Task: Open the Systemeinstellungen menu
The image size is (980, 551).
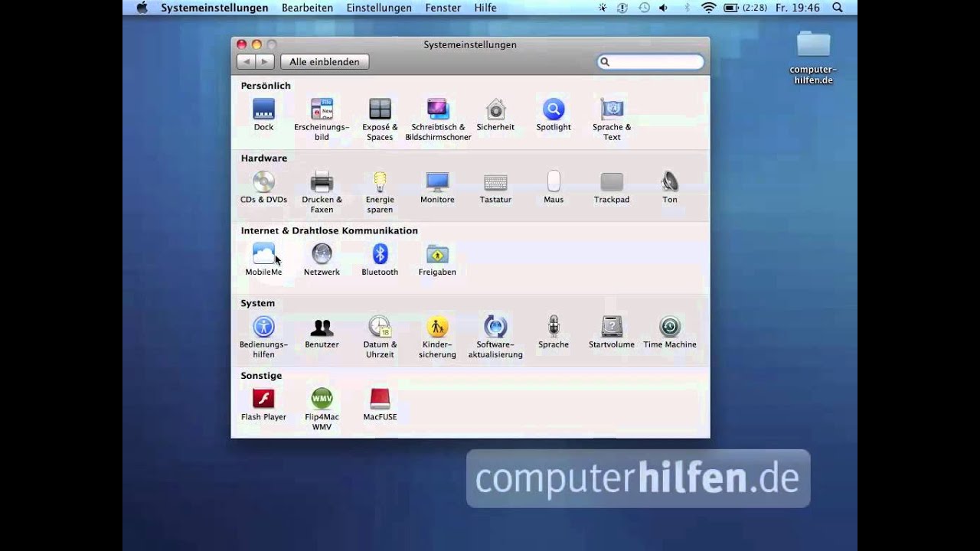Action: [214, 8]
